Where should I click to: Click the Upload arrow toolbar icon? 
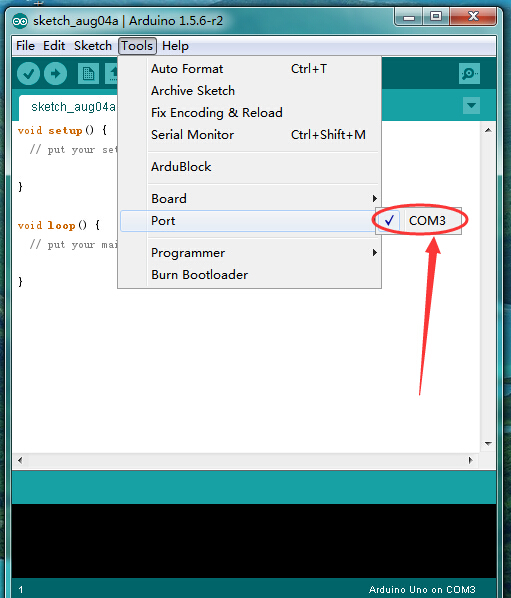coord(55,74)
